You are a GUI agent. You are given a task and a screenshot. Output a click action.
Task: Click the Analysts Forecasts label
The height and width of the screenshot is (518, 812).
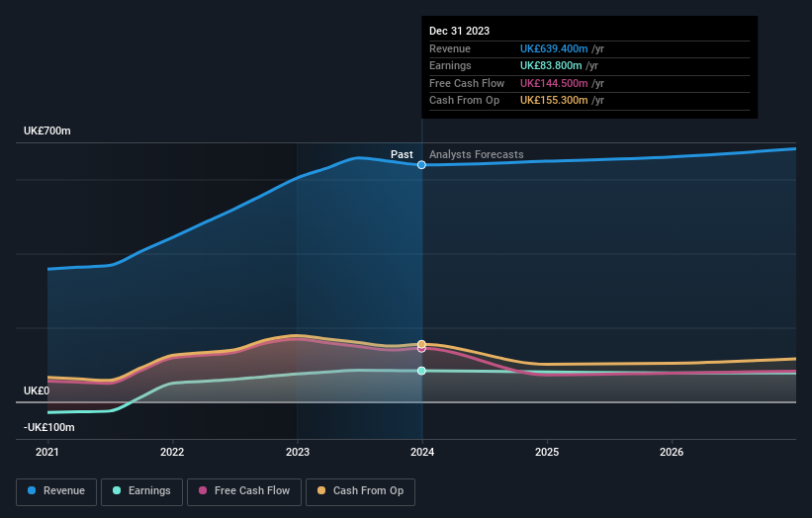pyautogui.click(x=476, y=154)
